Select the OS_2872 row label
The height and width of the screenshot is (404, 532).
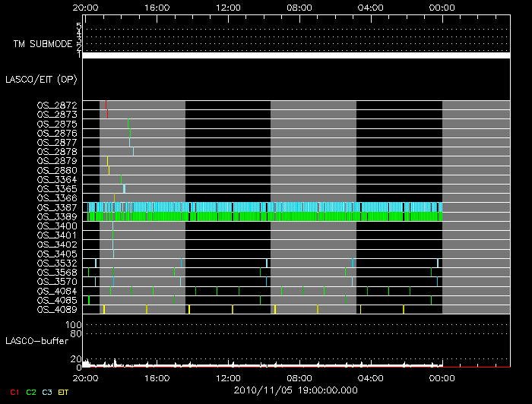coord(56,105)
